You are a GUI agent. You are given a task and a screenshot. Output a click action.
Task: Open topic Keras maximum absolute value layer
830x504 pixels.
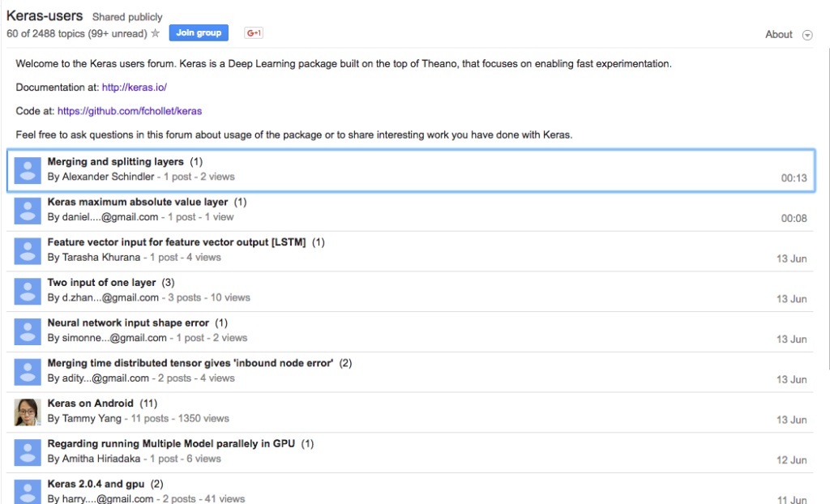point(138,202)
